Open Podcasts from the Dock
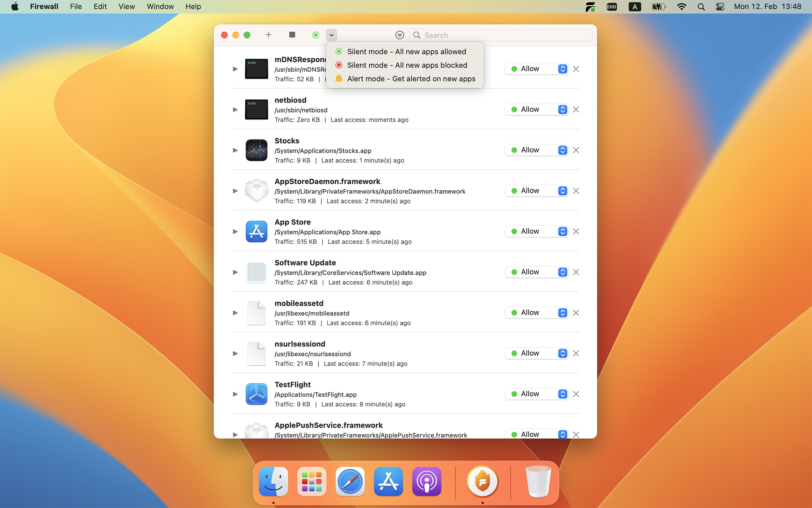The width and height of the screenshot is (812, 508). (x=426, y=482)
